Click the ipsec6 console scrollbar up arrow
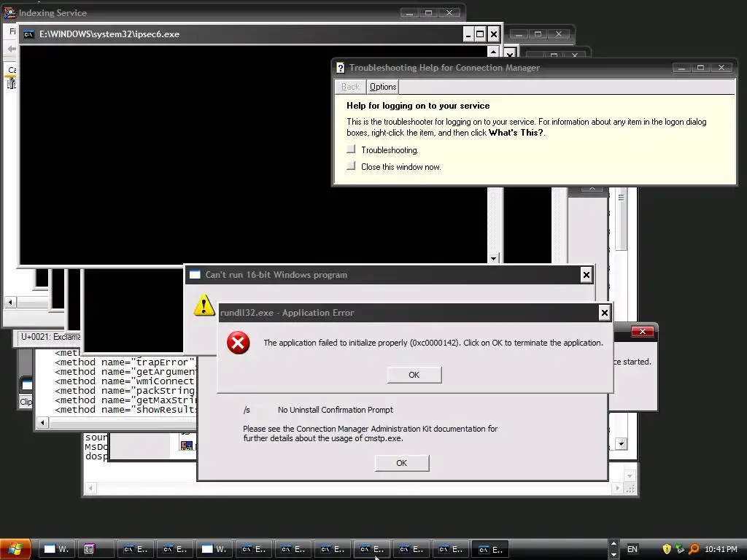Screen dimensions: 747x560 click(x=494, y=52)
